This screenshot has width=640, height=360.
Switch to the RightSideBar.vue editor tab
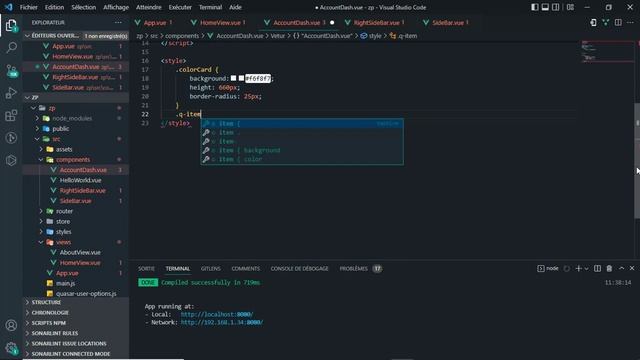coord(376,22)
